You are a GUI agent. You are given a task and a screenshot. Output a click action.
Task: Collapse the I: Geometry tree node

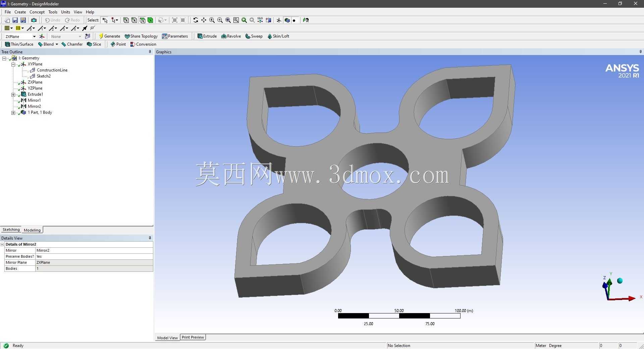[x=4, y=58]
